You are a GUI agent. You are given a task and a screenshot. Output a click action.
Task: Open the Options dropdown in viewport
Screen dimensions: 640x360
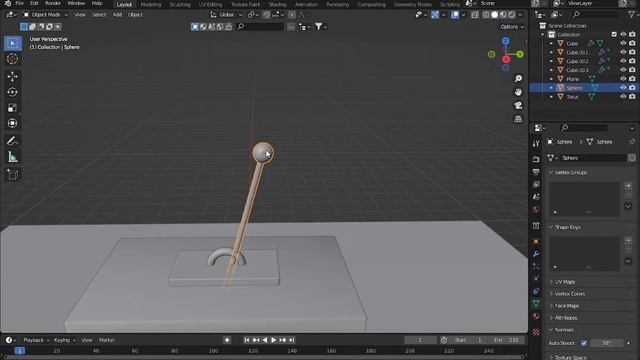[512, 27]
